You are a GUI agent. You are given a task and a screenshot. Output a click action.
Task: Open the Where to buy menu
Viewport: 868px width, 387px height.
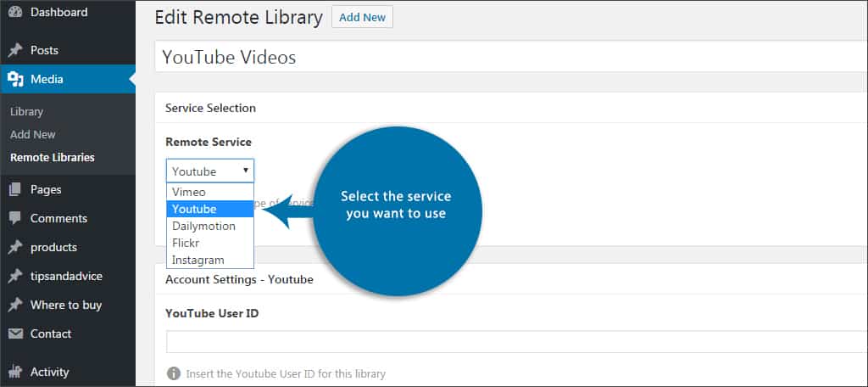(68, 305)
